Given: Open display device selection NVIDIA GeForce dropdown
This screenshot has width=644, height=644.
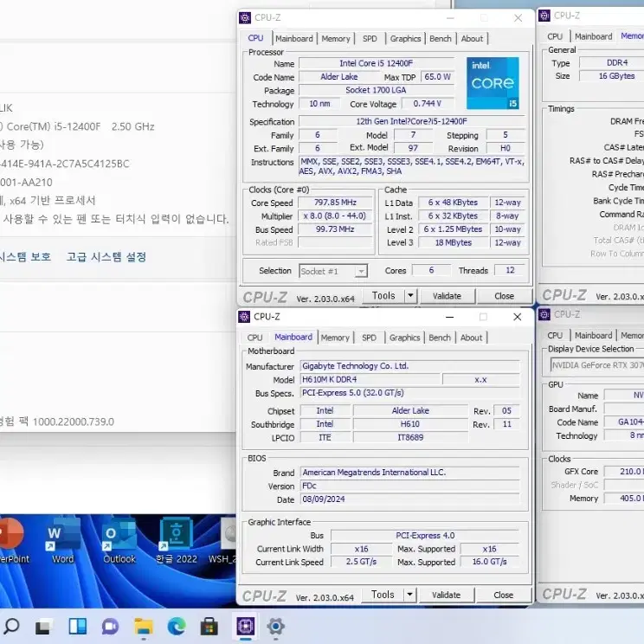Looking at the screenshot, I should click(597, 365).
